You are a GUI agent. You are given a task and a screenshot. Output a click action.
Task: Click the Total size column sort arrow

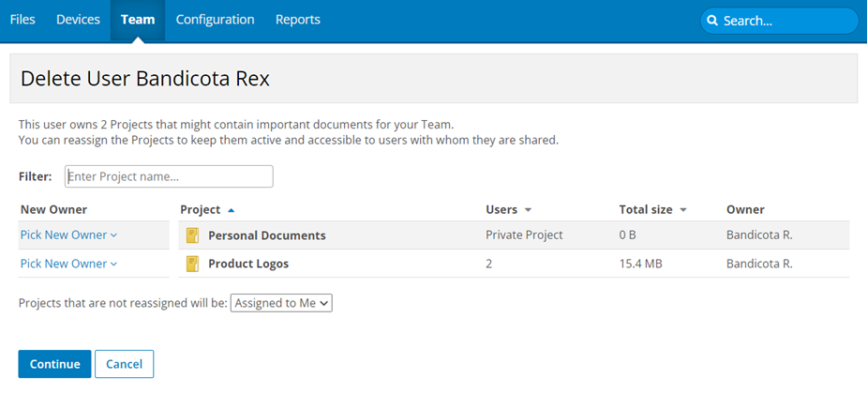pyautogui.click(x=683, y=210)
